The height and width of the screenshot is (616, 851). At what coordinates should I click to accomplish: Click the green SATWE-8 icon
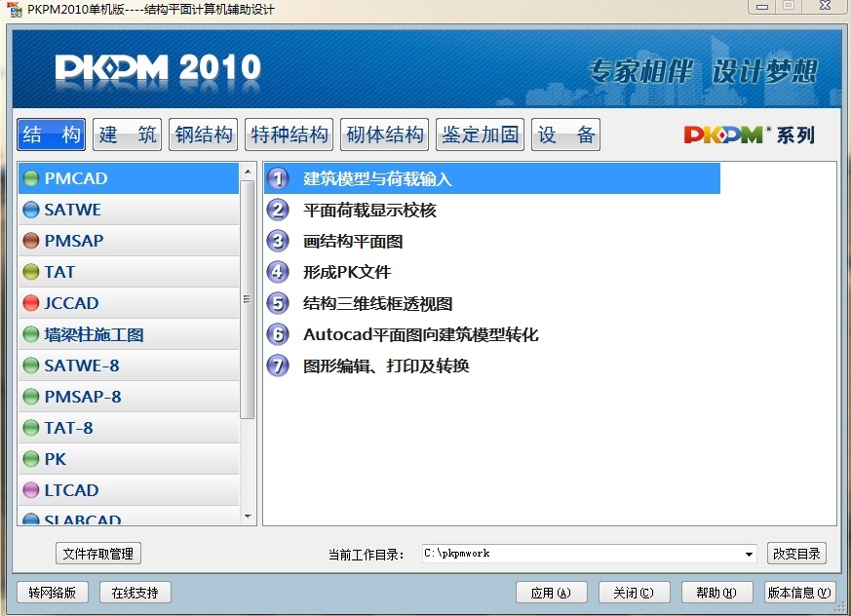pos(31,366)
